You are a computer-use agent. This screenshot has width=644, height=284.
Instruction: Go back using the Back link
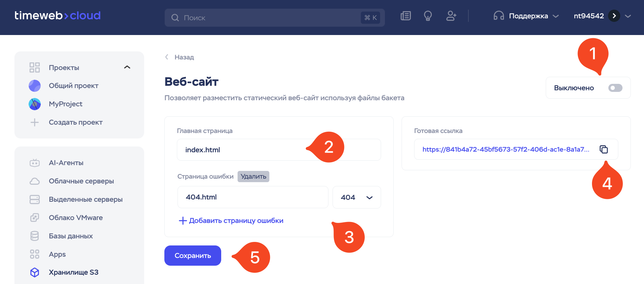click(180, 57)
